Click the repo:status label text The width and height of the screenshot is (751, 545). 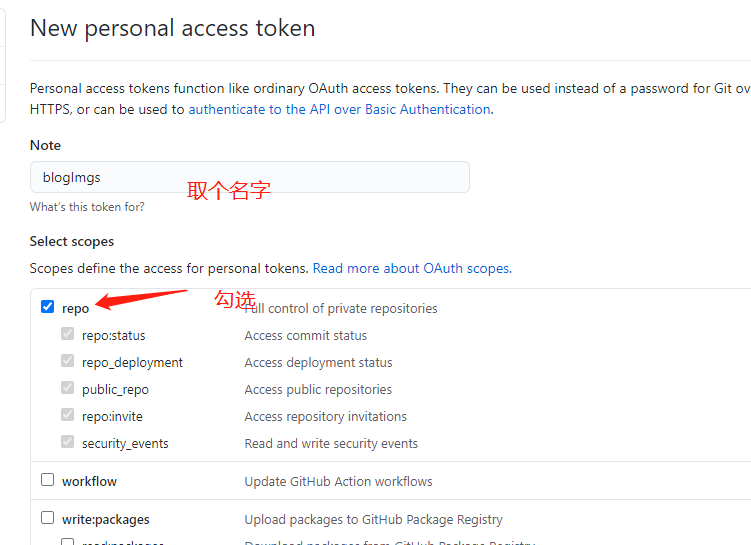tap(114, 336)
